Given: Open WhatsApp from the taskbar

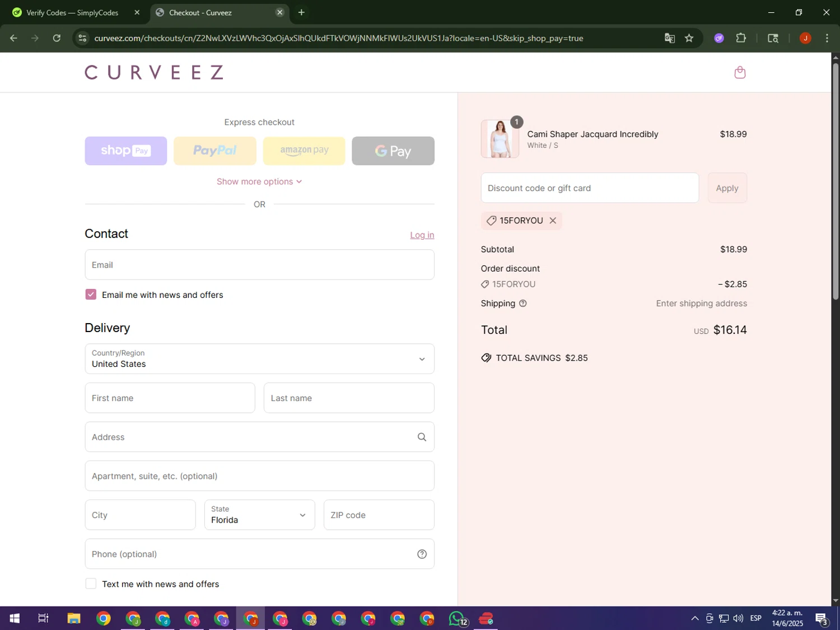Looking at the screenshot, I should coord(458,618).
